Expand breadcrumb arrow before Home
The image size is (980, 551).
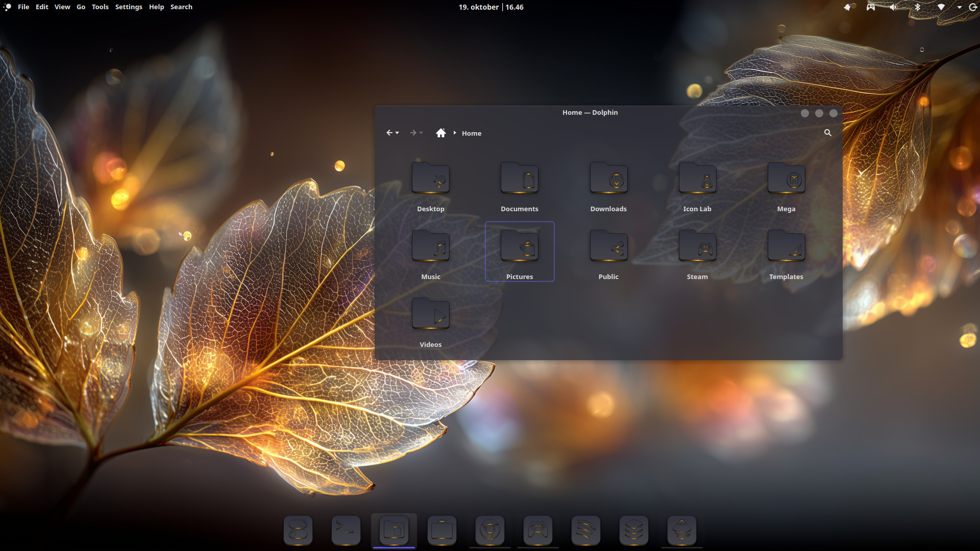[x=455, y=133]
